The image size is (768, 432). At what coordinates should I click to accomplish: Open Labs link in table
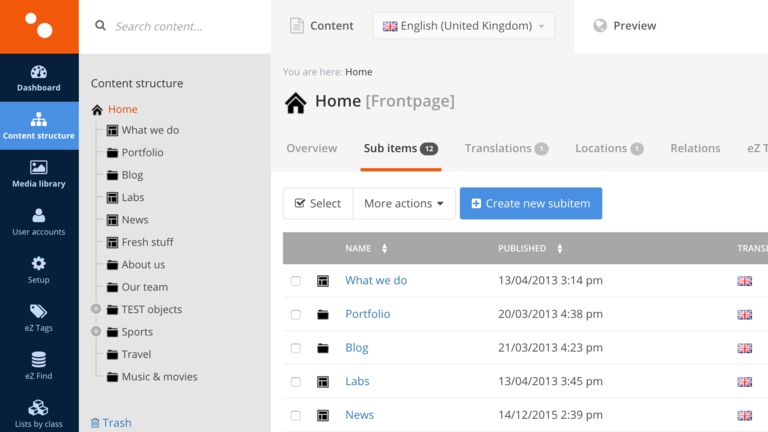click(357, 381)
